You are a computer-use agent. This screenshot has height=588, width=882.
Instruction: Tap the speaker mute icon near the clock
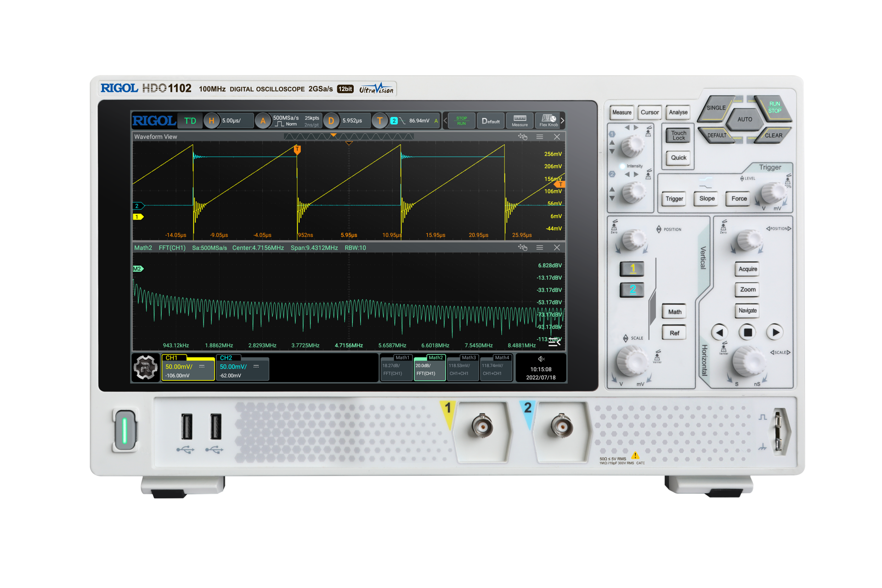click(x=541, y=358)
